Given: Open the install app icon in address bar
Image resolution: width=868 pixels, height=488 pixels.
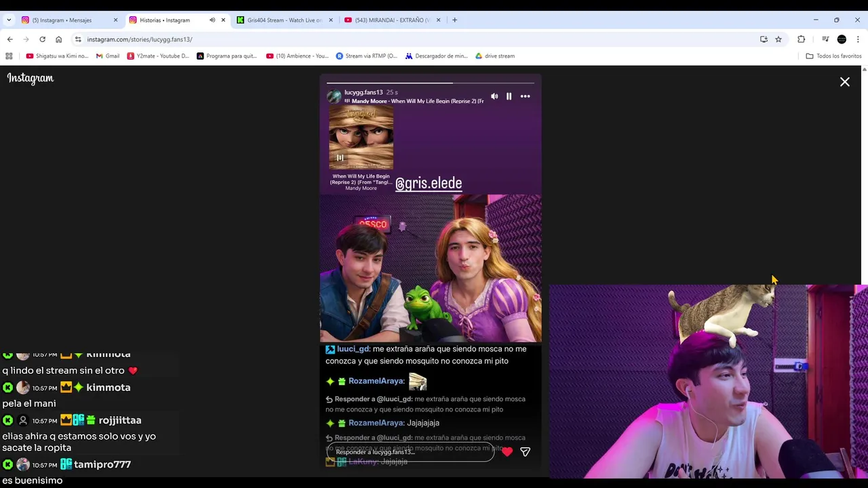Looking at the screenshot, I should [x=764, y=39].
